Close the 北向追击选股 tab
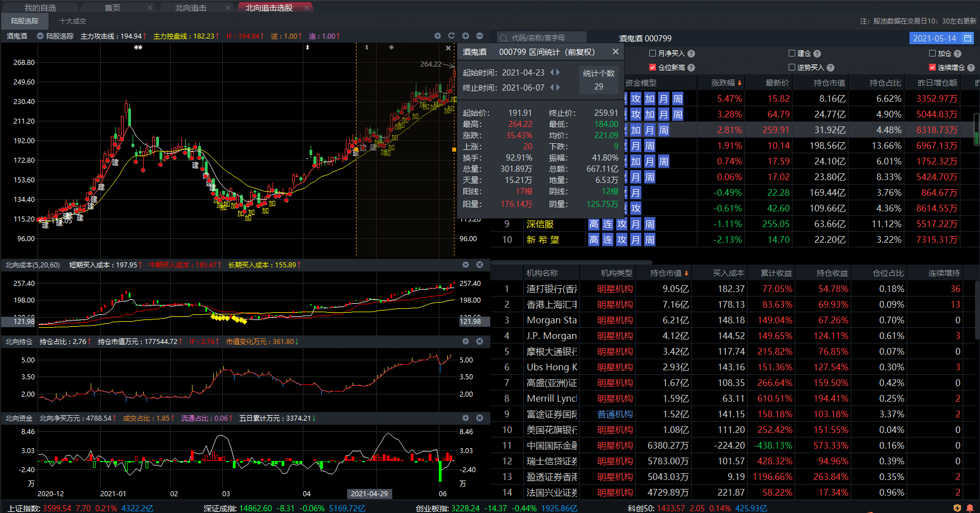Viewport: 980px width, 513px height. [x=307, y=8]
